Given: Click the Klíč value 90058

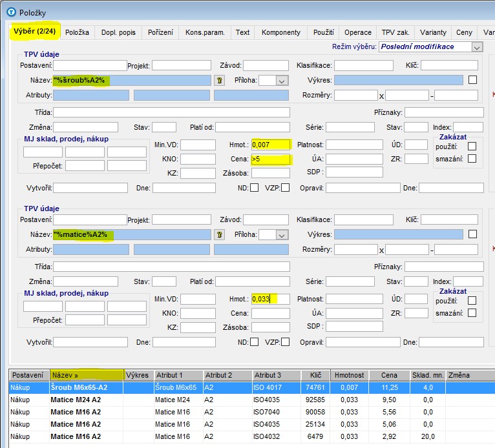Looking at the screenshot, I should pos(315,412).
